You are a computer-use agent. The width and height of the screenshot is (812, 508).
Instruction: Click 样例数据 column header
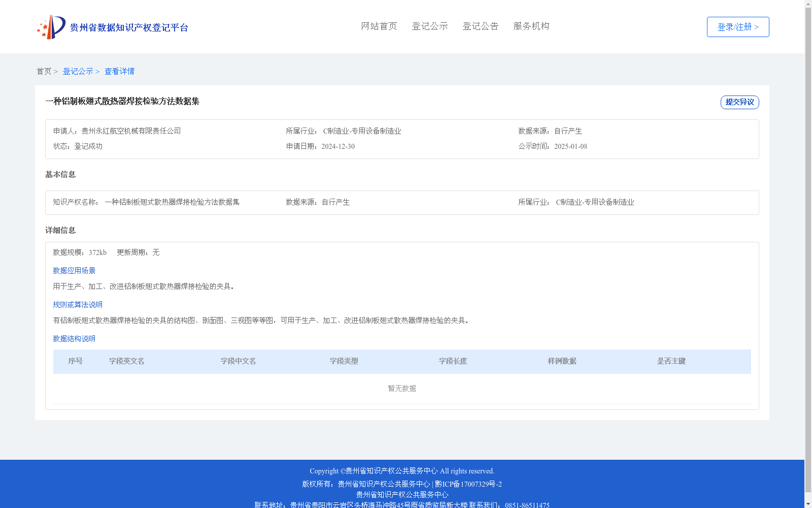click(x=562, y=361)
